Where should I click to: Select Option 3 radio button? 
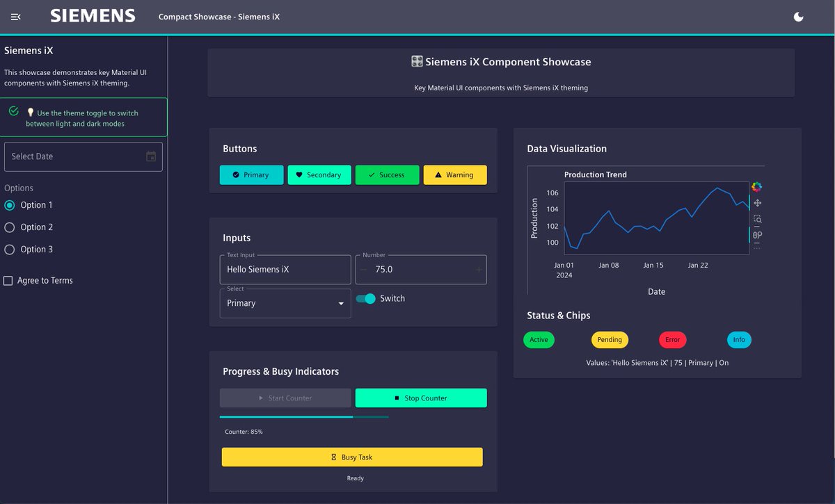point(10,250)
